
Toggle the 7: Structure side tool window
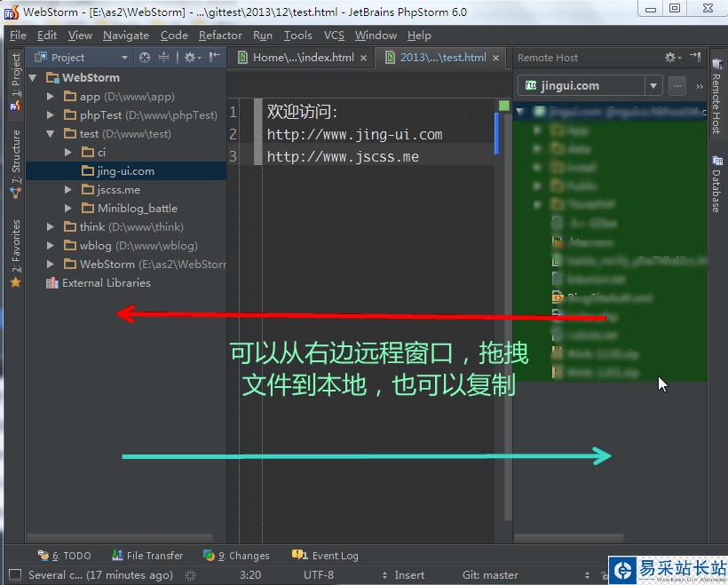15,164
